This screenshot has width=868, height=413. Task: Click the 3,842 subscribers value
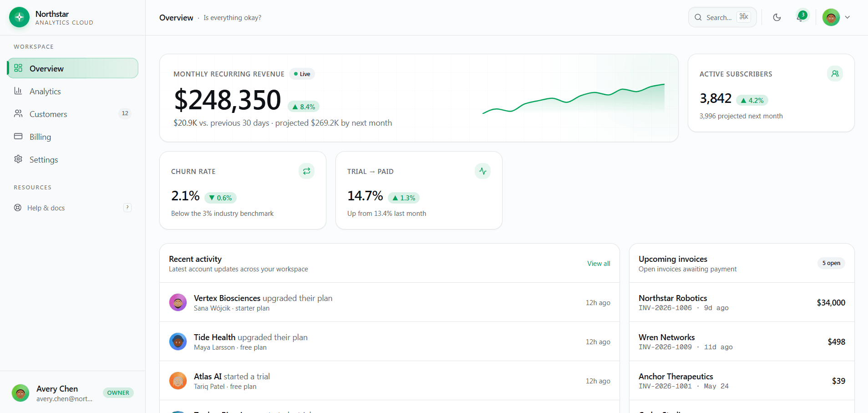click(x=716, y=98)
